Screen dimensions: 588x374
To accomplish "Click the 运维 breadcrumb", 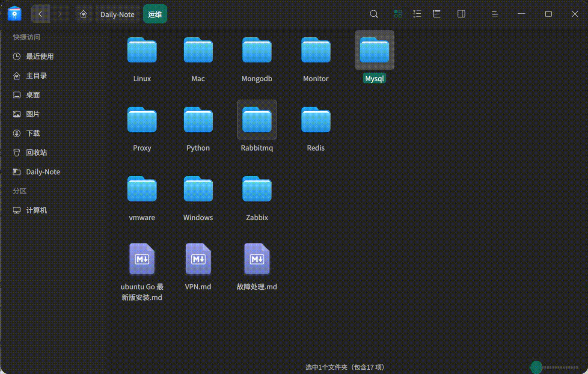I will pyautogui.click(x=155, y=14).
